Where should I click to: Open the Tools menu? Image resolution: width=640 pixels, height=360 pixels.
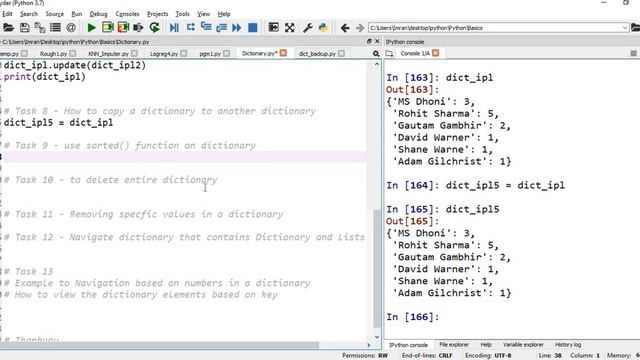pos(182,14)
